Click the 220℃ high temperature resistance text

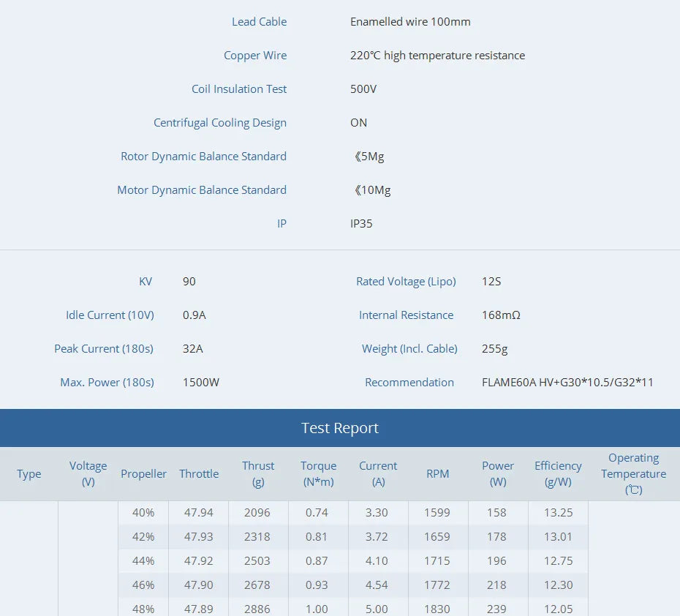coord(437,56)
